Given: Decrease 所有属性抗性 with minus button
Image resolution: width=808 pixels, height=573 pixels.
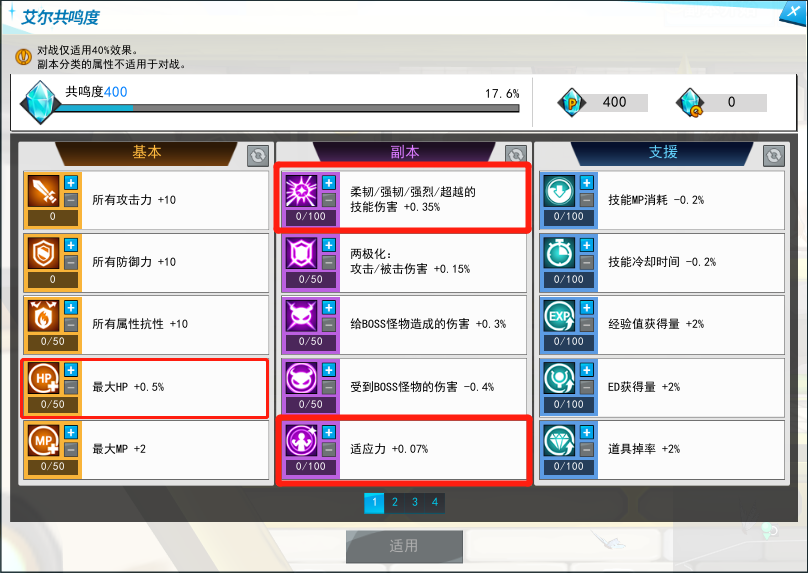Looking at the screenshot, I should [71, 325].
